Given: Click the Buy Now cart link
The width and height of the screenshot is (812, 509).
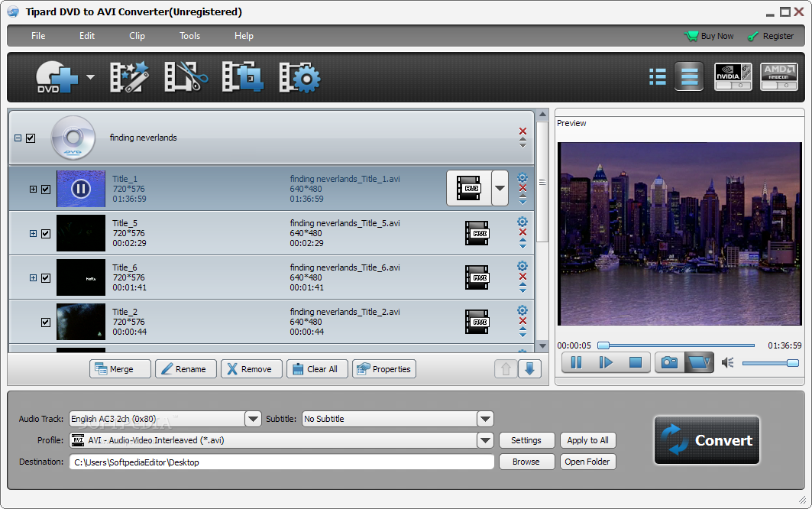Looking at the screenshot, I should click(709, 36).
